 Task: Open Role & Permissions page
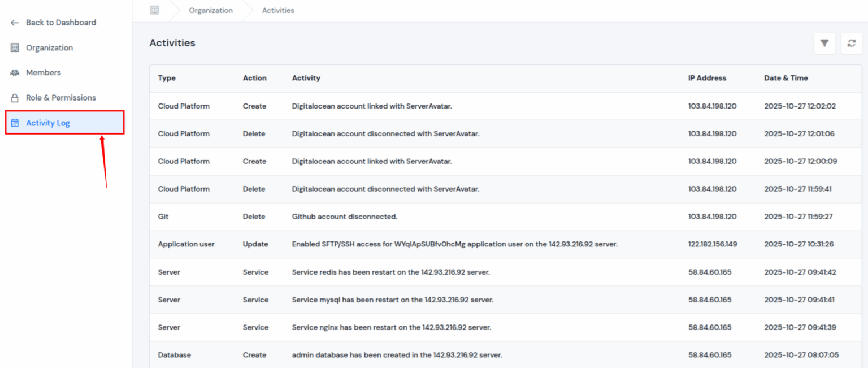click(61, 98)
